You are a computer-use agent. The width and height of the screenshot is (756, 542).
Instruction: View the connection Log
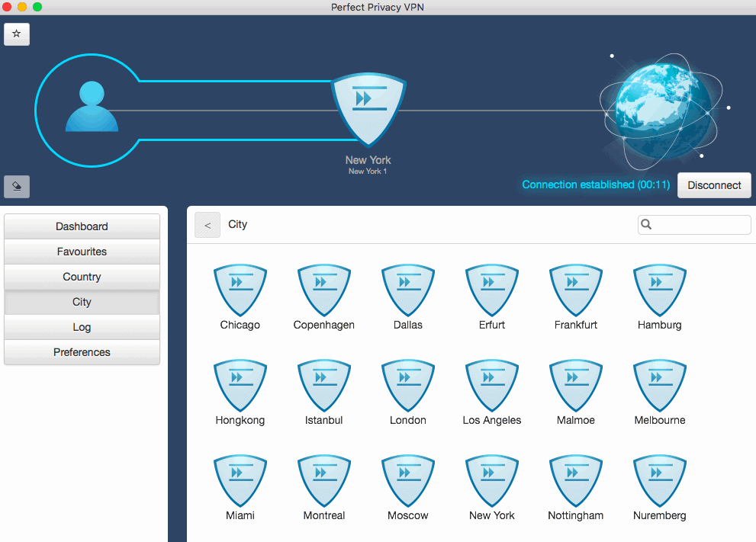82,327
